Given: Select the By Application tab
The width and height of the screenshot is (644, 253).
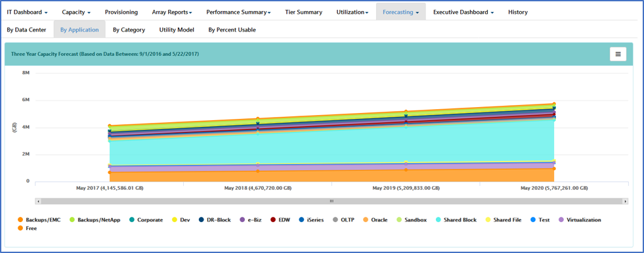Looking at the screenshot, I should tap(79, 30).
